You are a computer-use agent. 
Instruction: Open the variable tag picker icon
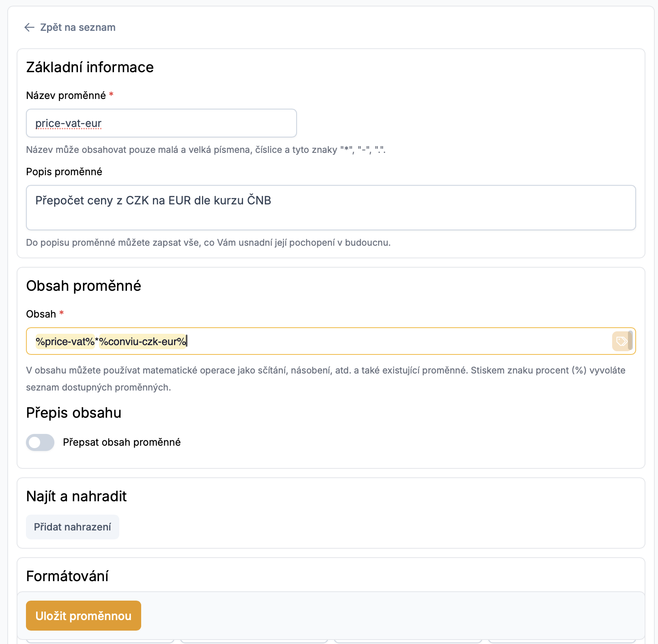click(x=621, y=341)
